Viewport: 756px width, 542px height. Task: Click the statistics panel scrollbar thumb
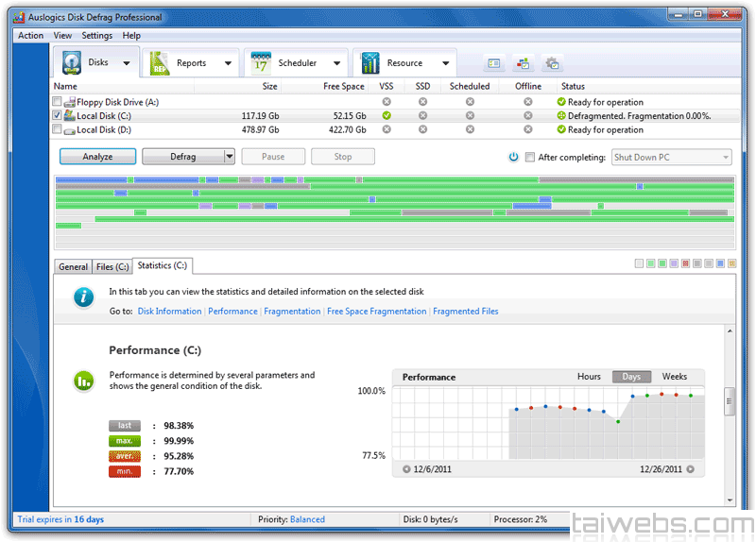(730, 401)
